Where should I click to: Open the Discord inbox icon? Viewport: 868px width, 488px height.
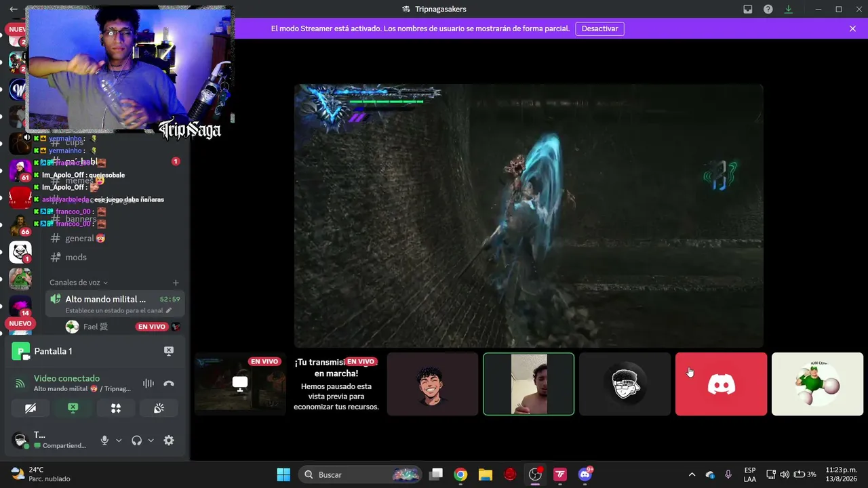748,9
